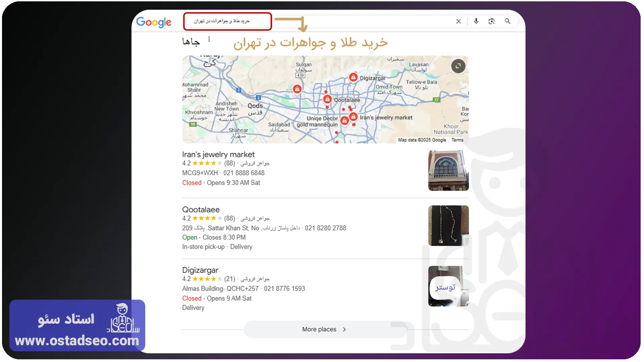Expand the map with the fullscreen icon
Screen dimensions: 644x362
(x=458, y=66)
